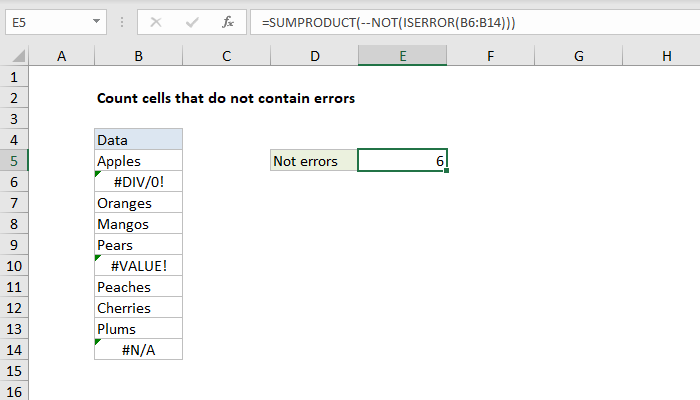
Task: Select the 'Peaches' cell
Action: pyautogui.click(x=138, y=287)
